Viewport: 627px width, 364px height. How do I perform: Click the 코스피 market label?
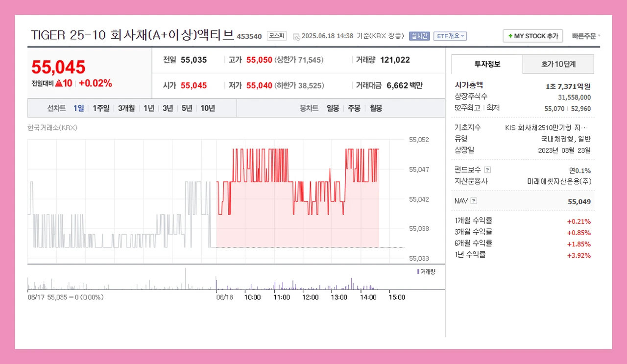point(277,36)
